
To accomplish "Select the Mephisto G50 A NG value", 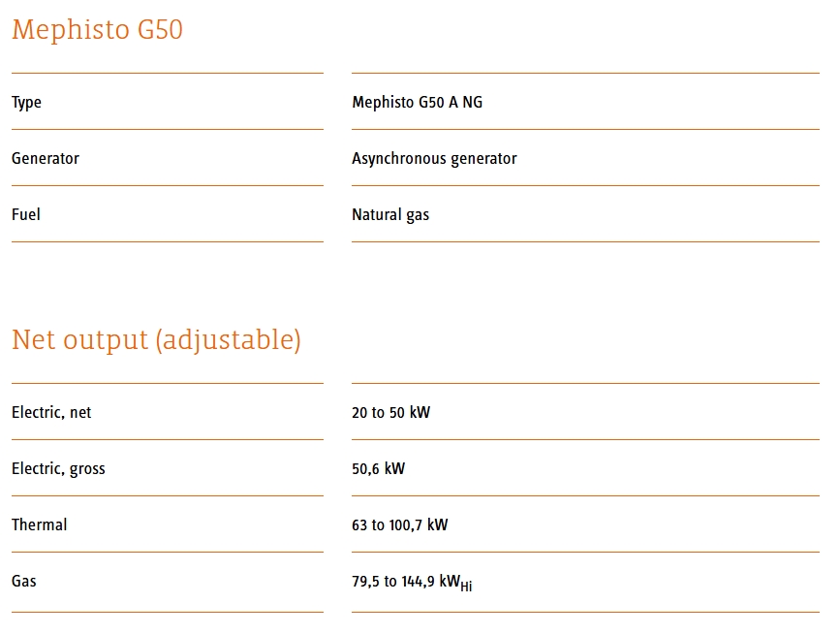I will pos(417,103).
